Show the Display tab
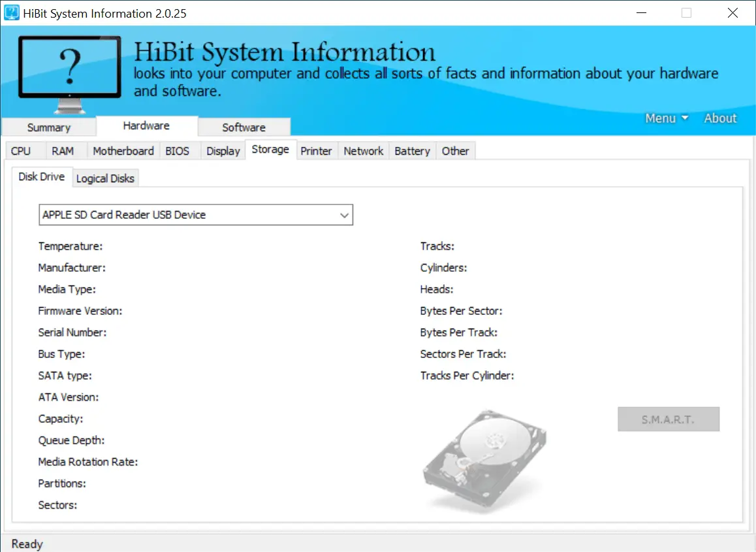The image size is (756, 552). pyautogui.click(x=223, y=151)
